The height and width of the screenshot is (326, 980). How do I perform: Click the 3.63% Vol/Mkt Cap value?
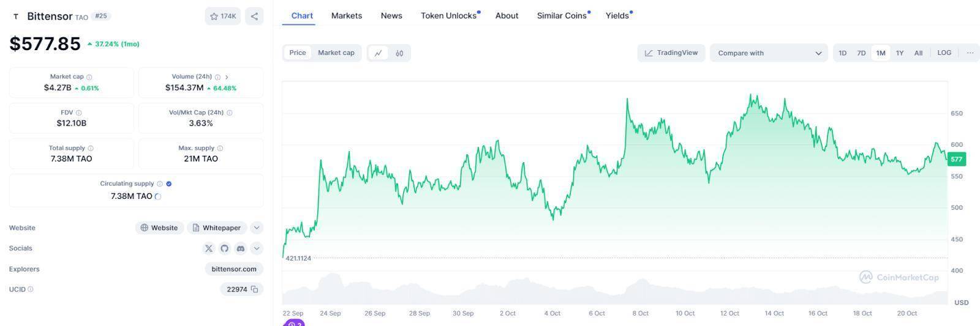(x=201, y=124)
